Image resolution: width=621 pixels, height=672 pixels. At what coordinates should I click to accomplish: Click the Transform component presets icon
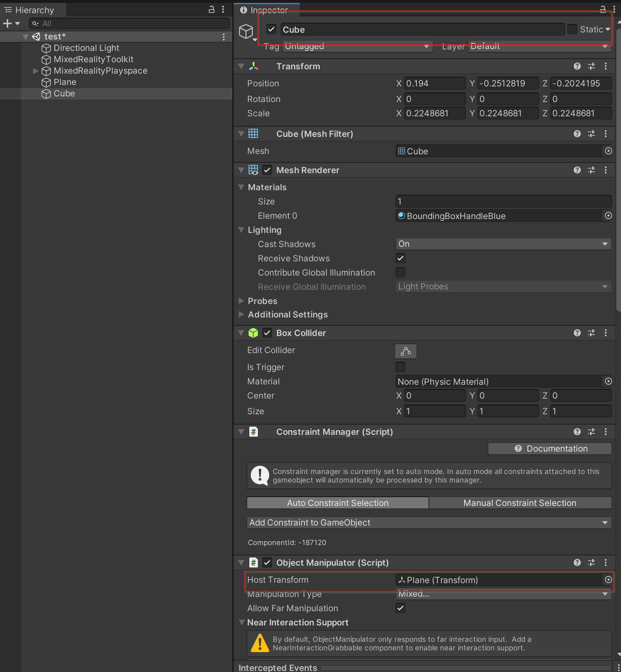click(x=591, y=66)
